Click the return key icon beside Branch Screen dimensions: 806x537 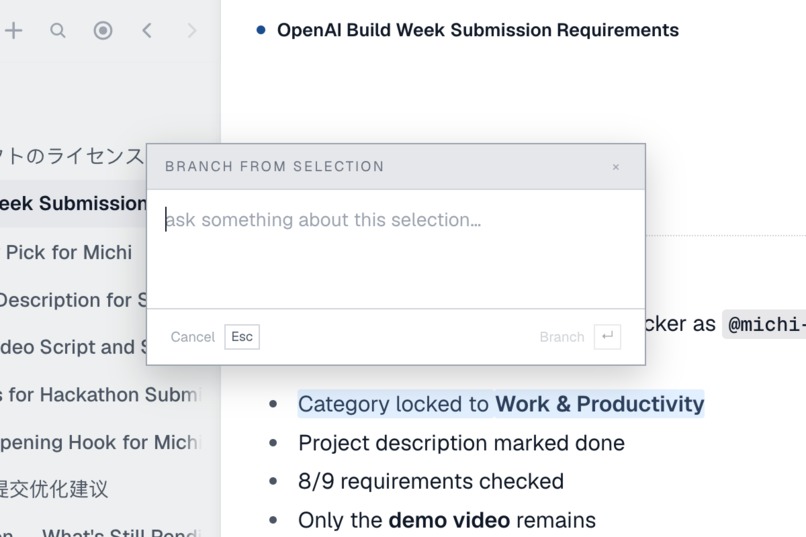(607, 337)
